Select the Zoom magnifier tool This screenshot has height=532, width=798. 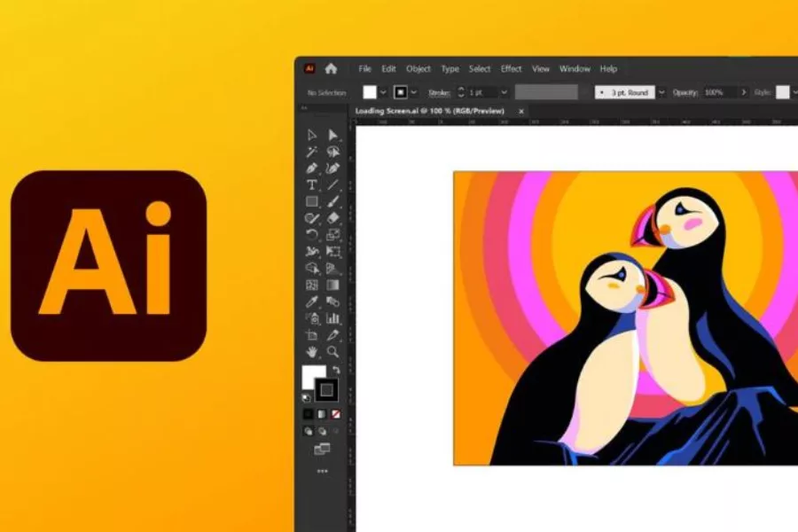tap(332, 352)
